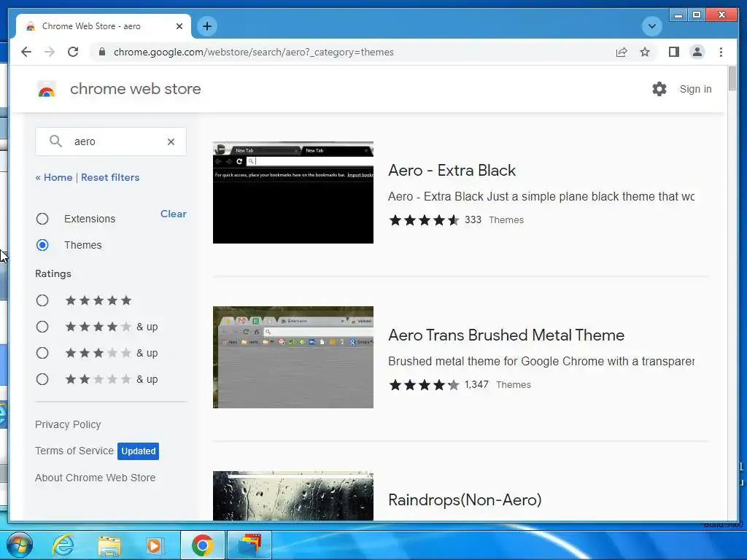The image size is (747, 560).
Task: Filter by four stars and up
Action: tap(42, 327)
